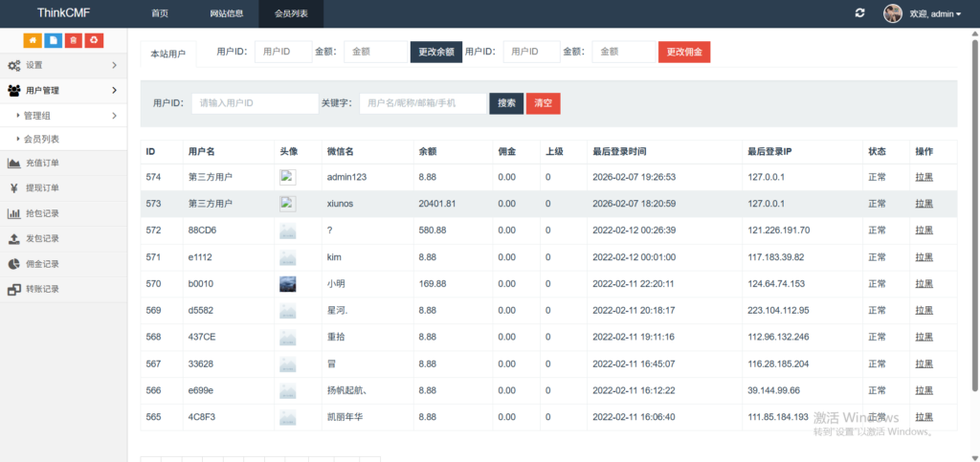980x462 pixels.
Task: Open 提现订单 with the yen icon
Action: [42, 187]
